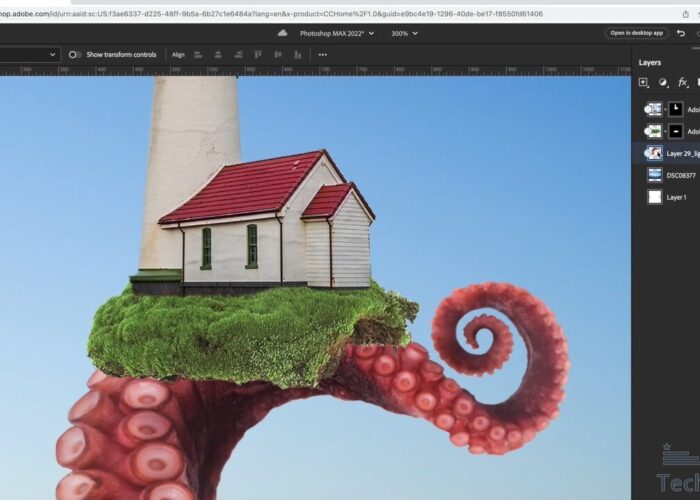
Task: Select the second layer's black mask thumbnail
Action: [x=675, y=131]
